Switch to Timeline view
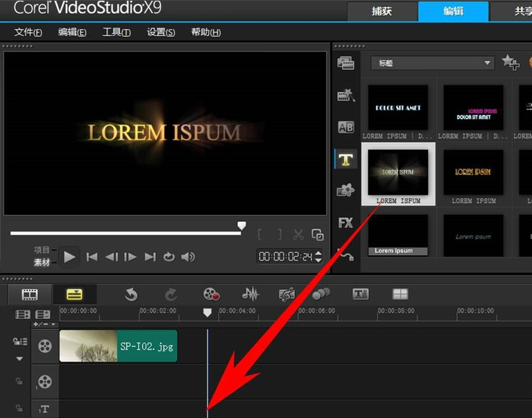Screen dimensions: 532x418 (74, 295)
